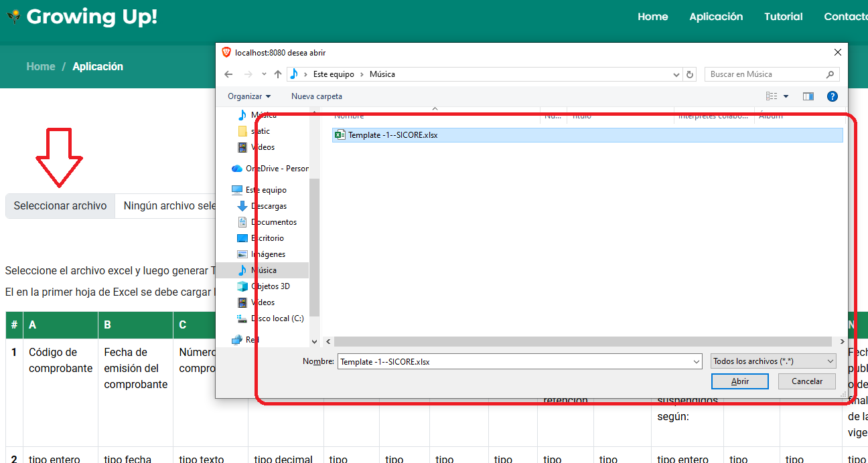Screen dimensions: 868x463
Task: Toggle the preview pane icon
Action: click(x=808, y=96)
